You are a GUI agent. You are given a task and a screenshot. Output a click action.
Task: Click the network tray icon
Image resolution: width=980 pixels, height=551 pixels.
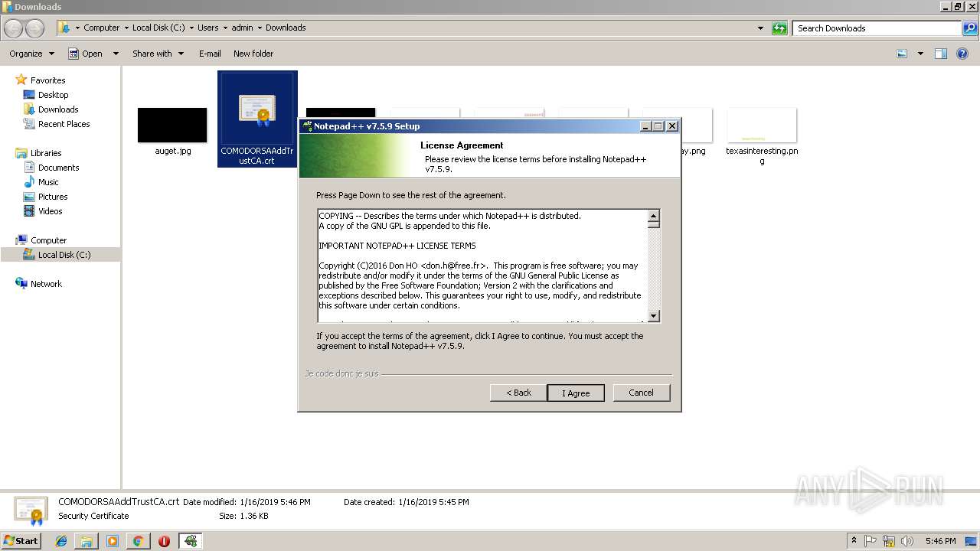889,541
